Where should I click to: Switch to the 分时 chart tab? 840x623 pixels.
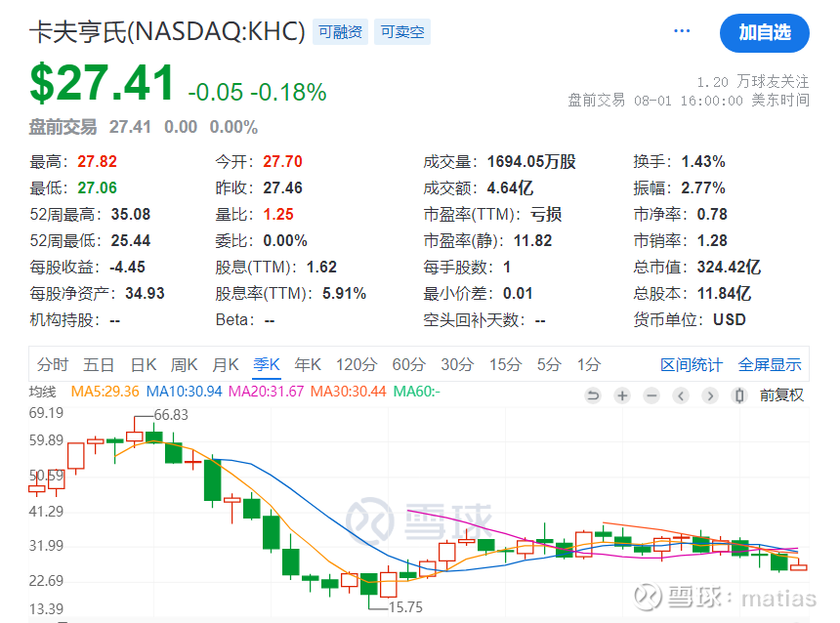[x=53, y=365]
